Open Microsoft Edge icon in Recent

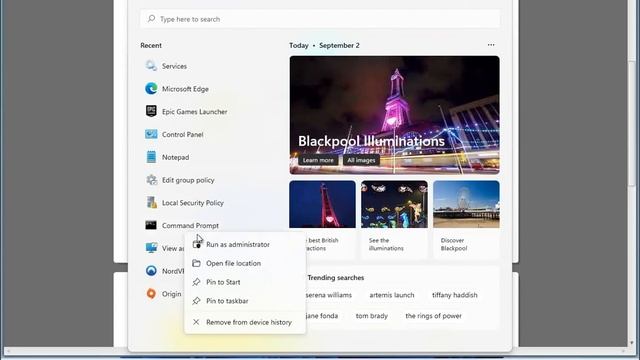pyautogui.click(x=151, y=89)
